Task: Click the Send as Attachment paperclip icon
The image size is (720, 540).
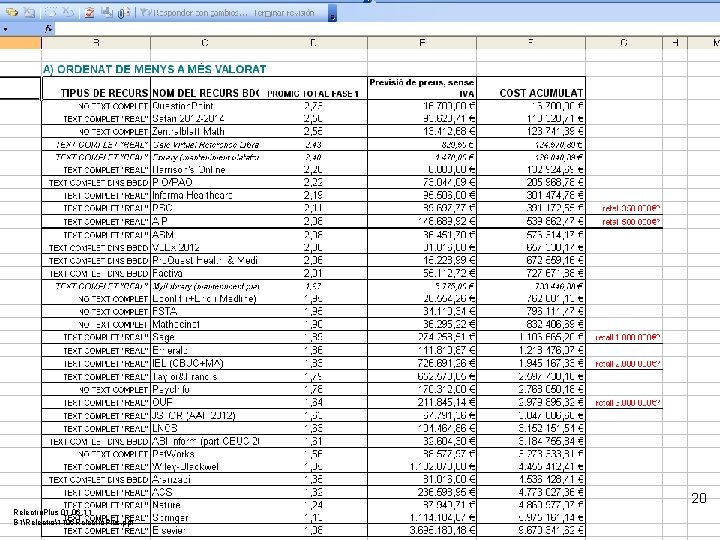Action: tap(124, 12)
